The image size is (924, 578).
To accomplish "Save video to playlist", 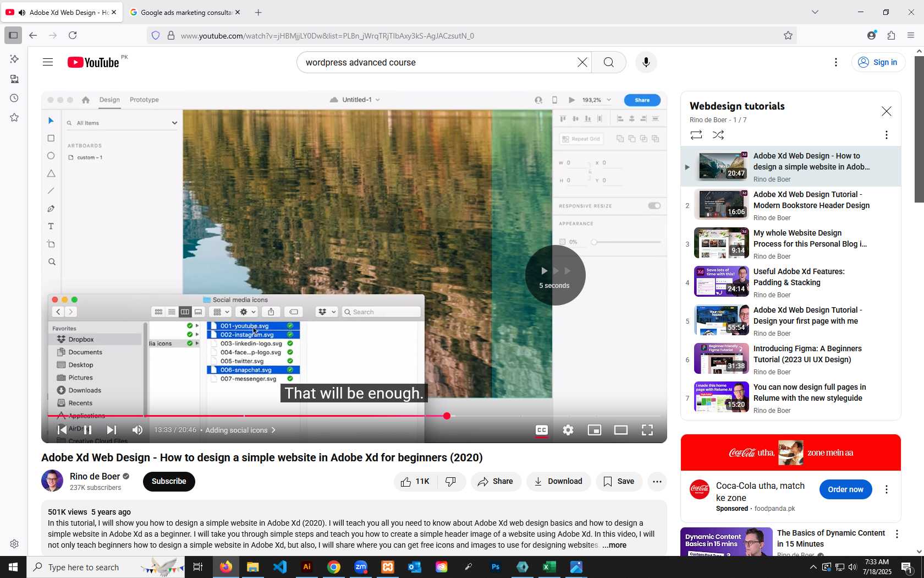I will pos(619,482).
